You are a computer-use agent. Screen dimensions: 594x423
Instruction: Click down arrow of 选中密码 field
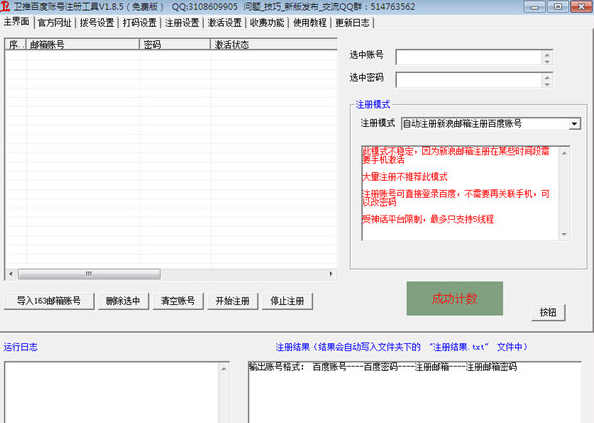coord(547,84)
